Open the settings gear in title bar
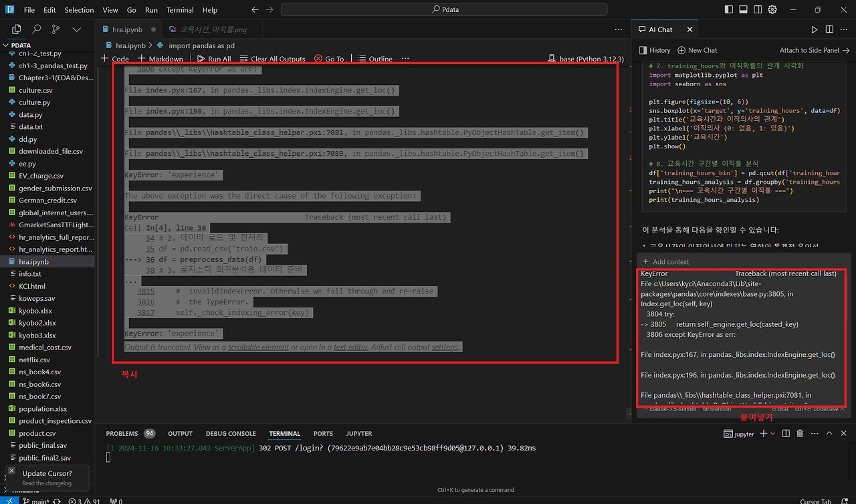The image size is (856, 504). coord(772,10)
